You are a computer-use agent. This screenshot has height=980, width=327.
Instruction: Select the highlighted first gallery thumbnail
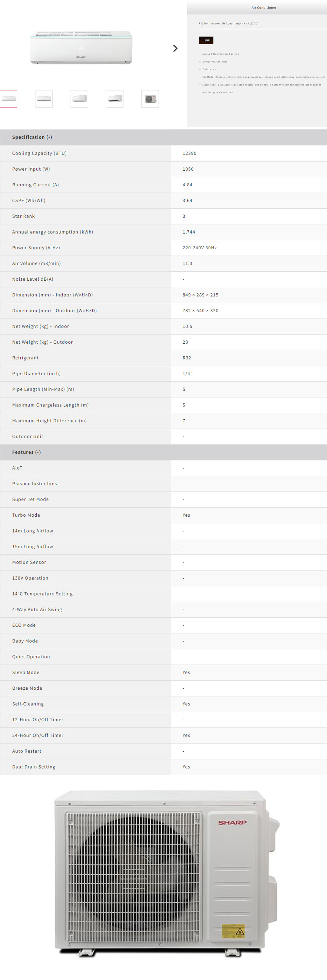pos(9,99)
